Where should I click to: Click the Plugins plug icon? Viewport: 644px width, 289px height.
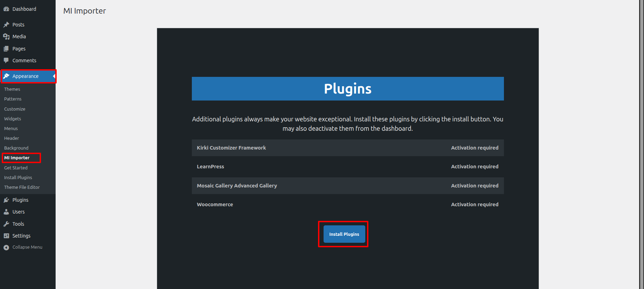click(x=6, y=200)
